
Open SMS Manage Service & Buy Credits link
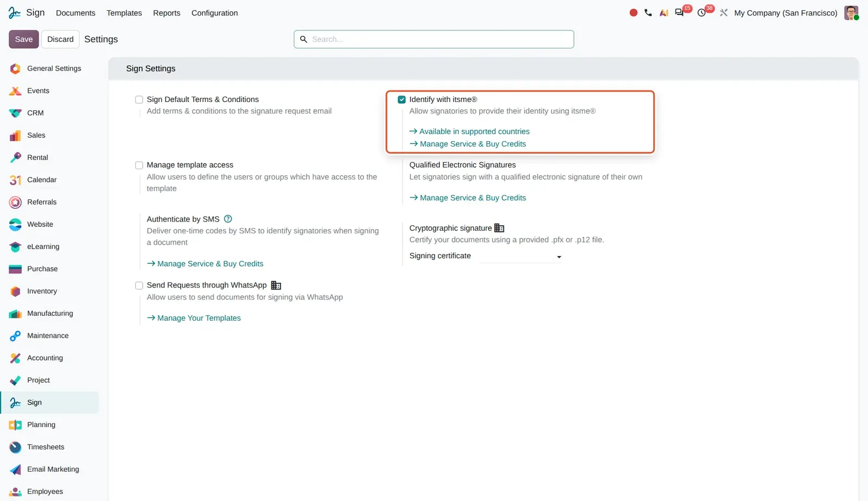coord(205,264)
